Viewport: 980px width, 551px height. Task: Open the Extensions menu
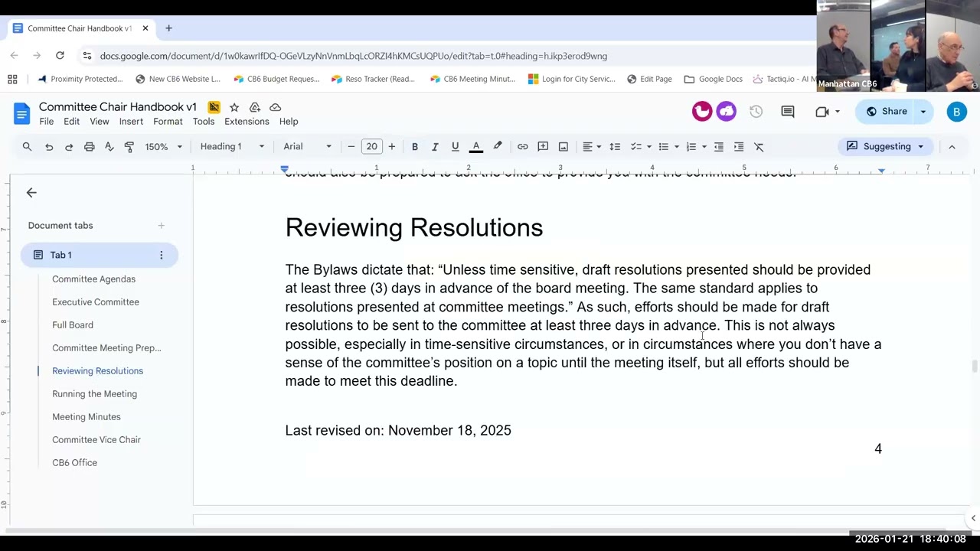pos(247,122)
